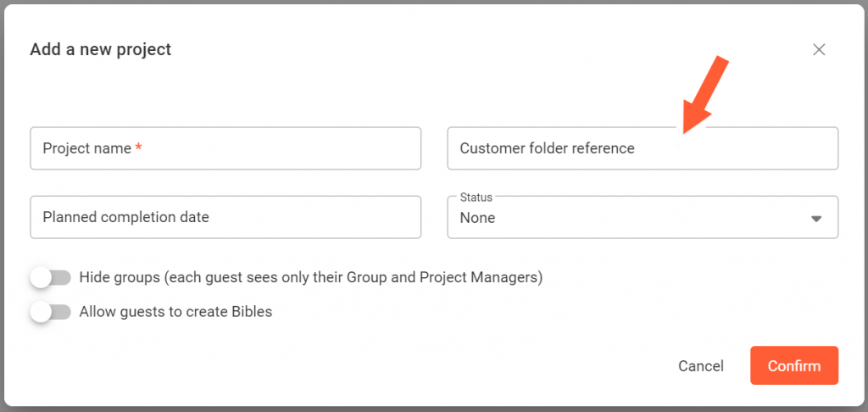Viewport: 868px width, 412px height.
Task: Click the 'Allow guests to create Bibles' text
Action: click(175, 312)
